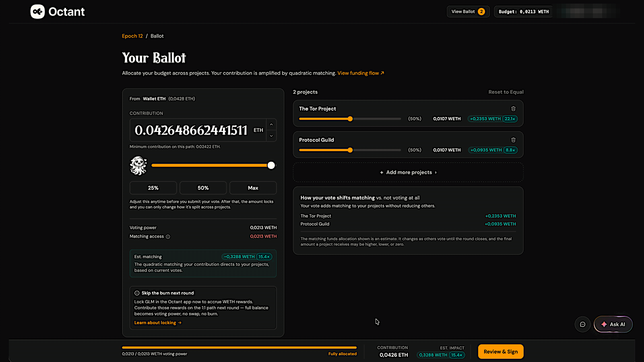The width and height of the screenshot is (644, 362).
Task: Click the Fully allocated status text
Action: tap(343, 354)
